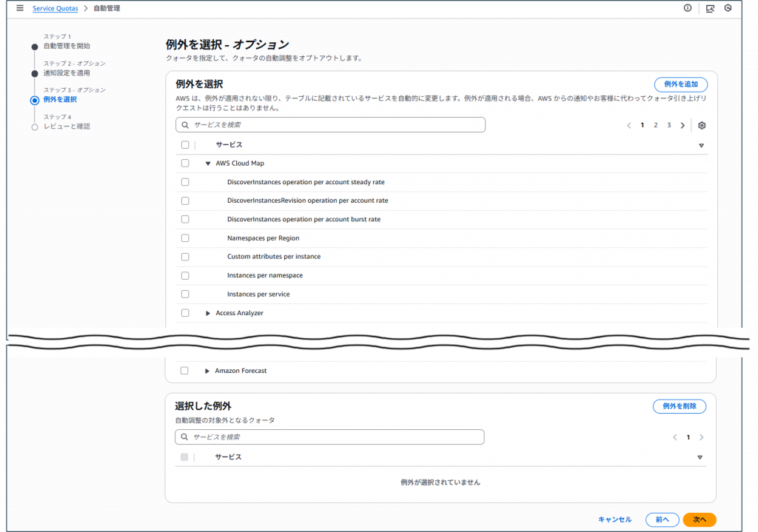Viewport: 758px width, 532px height.
Task: Sort the service column in exceptions table
Action: (x=701, y=146)
